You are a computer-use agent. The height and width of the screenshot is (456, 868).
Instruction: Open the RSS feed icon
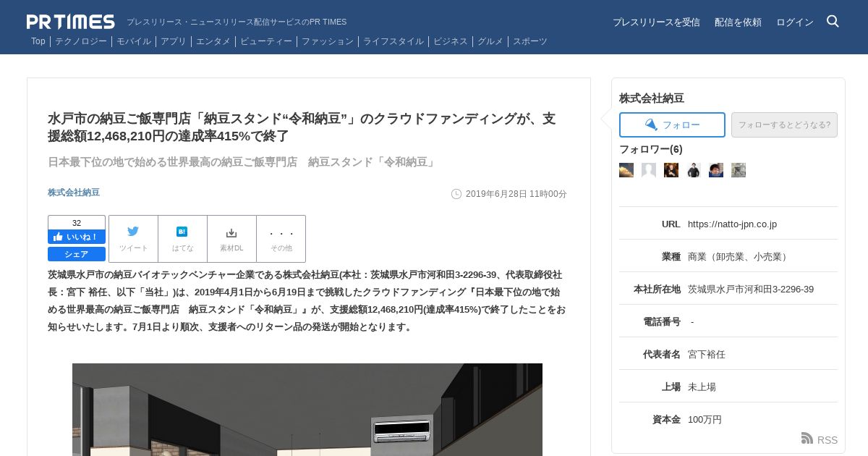tap(807, 439)
